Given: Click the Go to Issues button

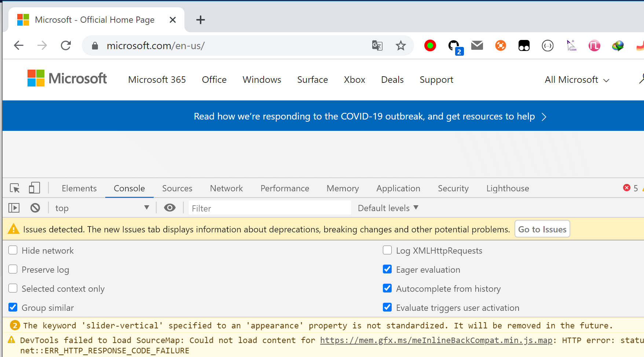Looking at the screenshot, I should pyautogui.click(x=542, y=229).
